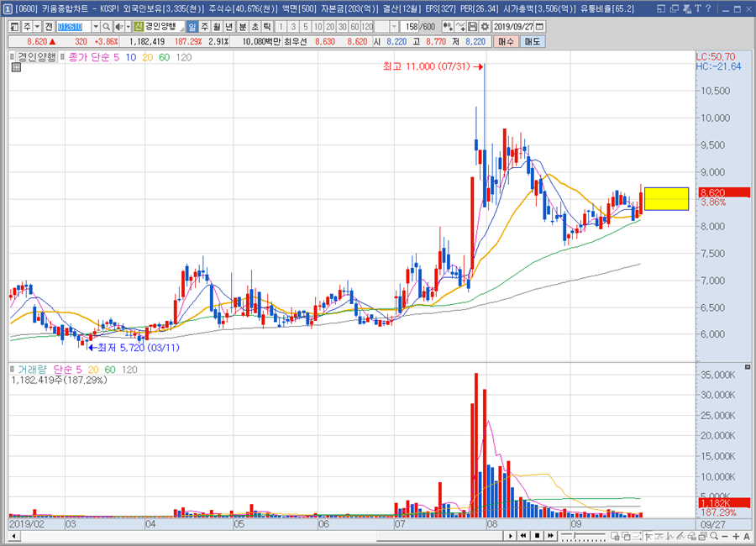Click the title bar help question icon
The width and height of the screenshot is (756, 546).
pyautogui.click(x=708, y=8)
